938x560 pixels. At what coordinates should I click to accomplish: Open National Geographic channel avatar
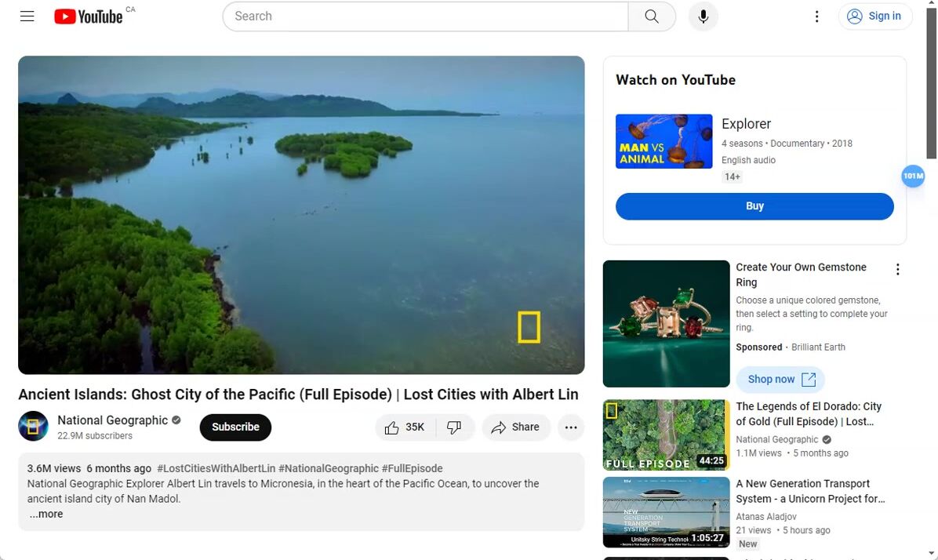pos(33,426)
